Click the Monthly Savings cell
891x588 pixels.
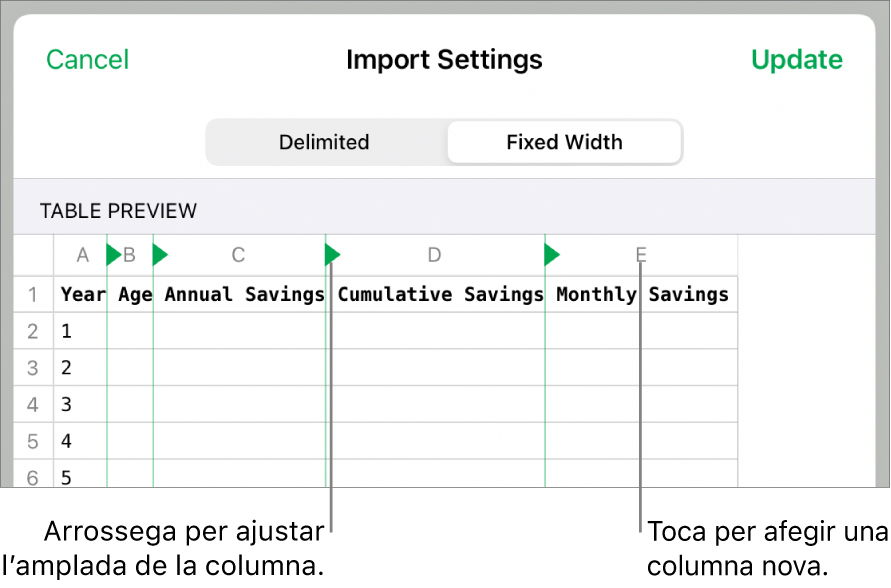[x=642, y=295]
